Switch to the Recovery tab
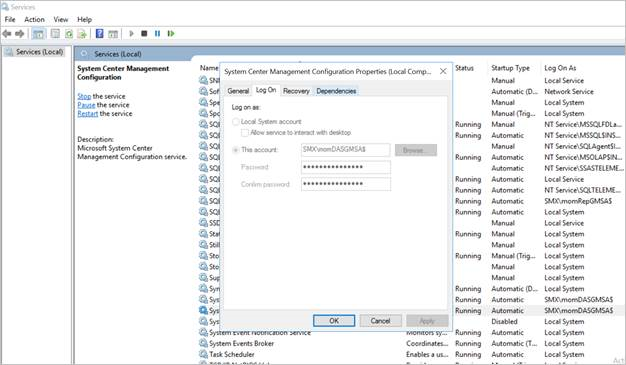Viewport: 626px width, 365px height. pos(296,91)
